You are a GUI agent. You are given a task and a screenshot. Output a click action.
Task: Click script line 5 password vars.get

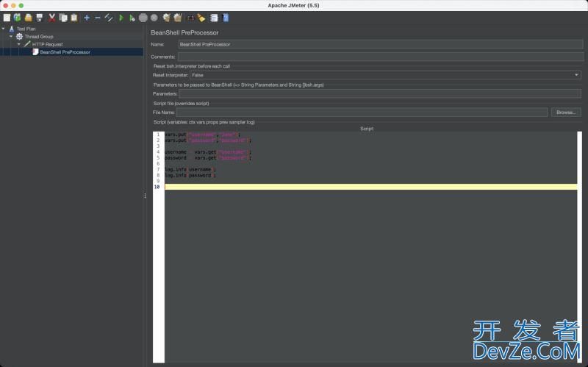[208, 158]
